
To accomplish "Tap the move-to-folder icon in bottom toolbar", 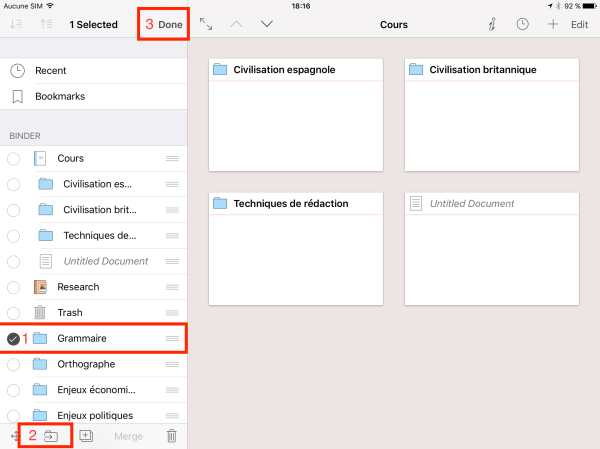I will click(x=51, y=436).
